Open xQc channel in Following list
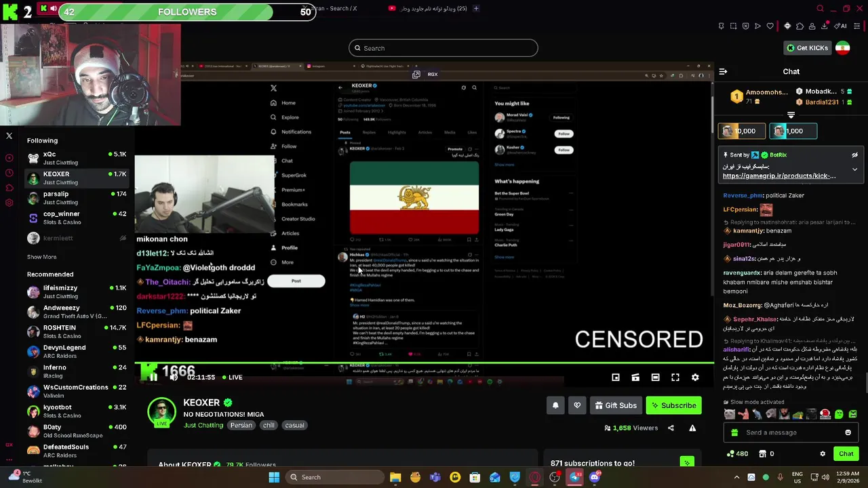Viewport: 868px width, 488px height. click(77, 158)
